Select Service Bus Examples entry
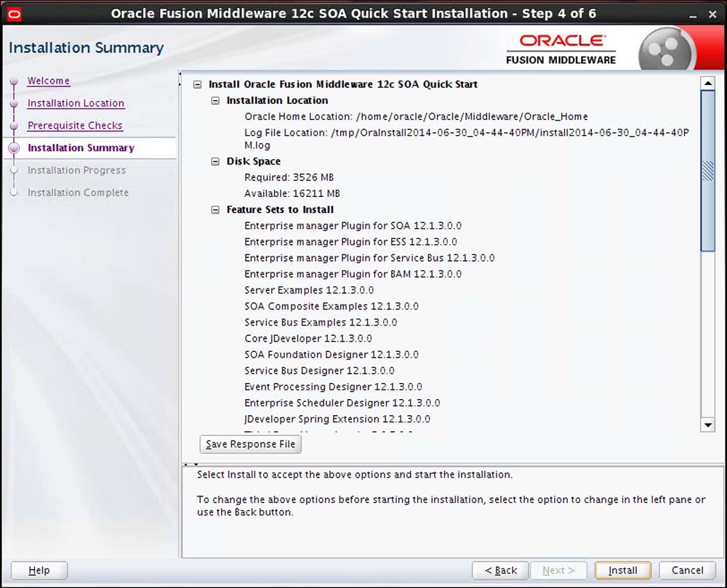727x588 pixels. click(x=321, y=322)
